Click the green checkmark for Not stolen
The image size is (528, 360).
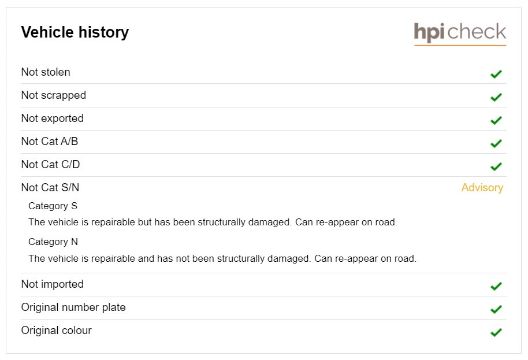(496, 74)
